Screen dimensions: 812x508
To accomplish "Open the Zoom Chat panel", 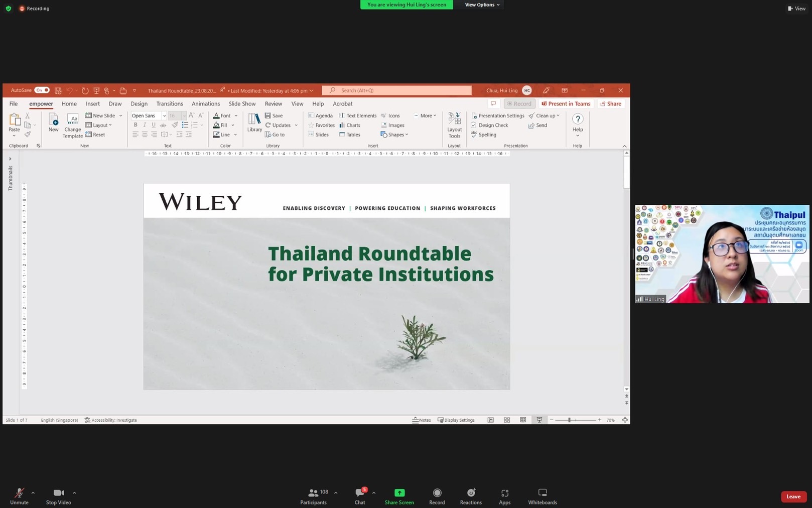I will (360, 496).
